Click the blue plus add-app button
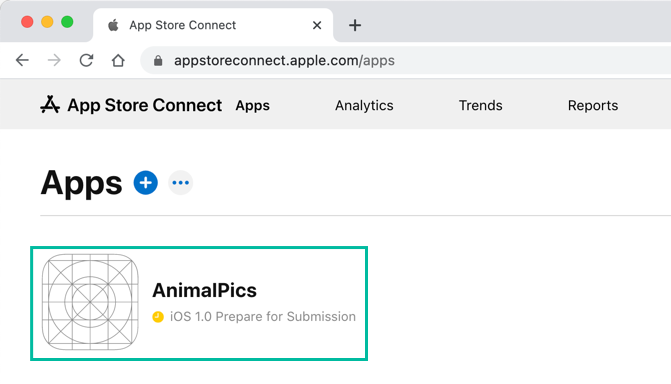 pyautogui.click(x=145, y=183)
